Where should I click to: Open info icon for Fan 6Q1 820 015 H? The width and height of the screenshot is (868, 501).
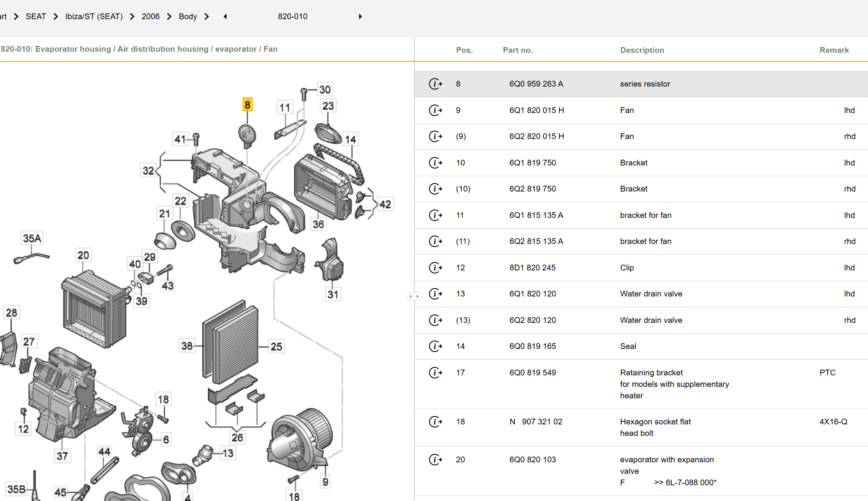coord(435,110)
